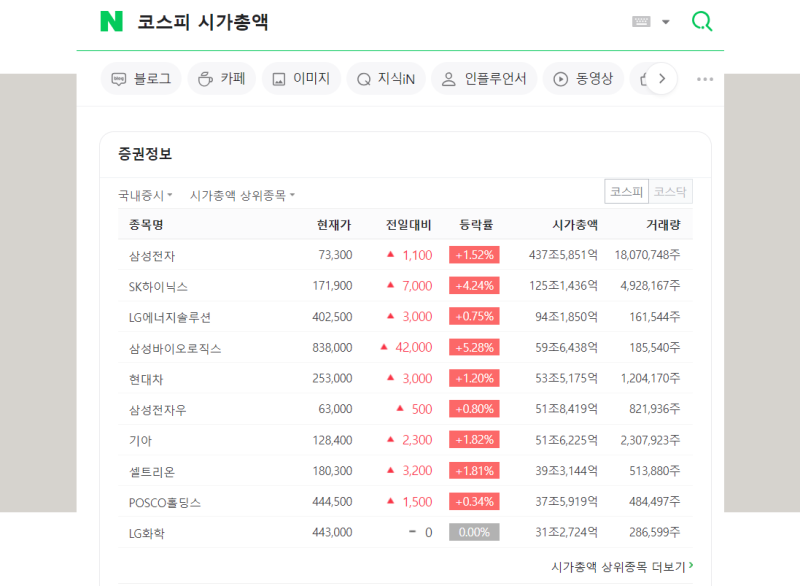Image resolution: width=800 pixels, height=586 pixels.
Task: Open the three-dot more options menu
Action: tap(705, 79)
